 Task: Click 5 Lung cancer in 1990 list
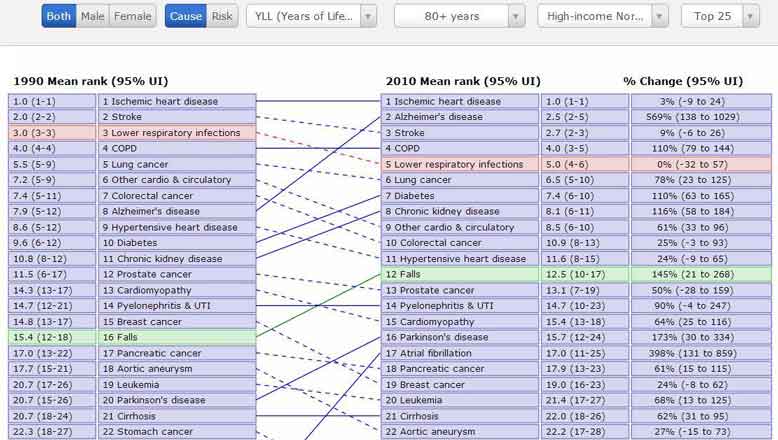coord(177,164)
